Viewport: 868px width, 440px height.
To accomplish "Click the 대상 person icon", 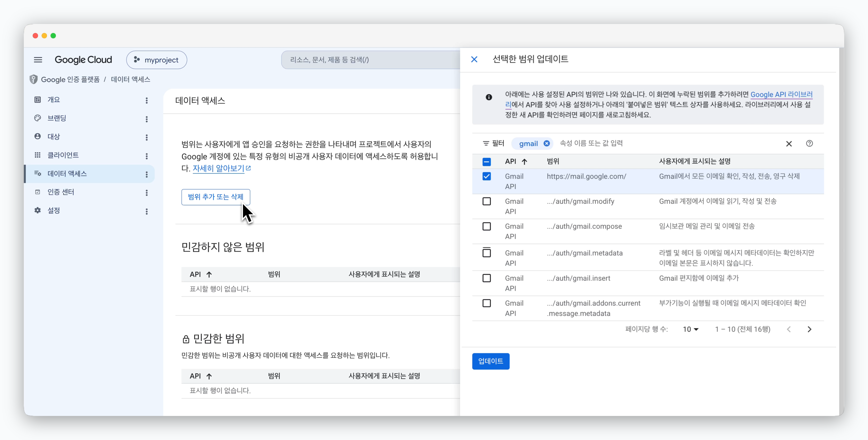I will click(x=37, y=136).
